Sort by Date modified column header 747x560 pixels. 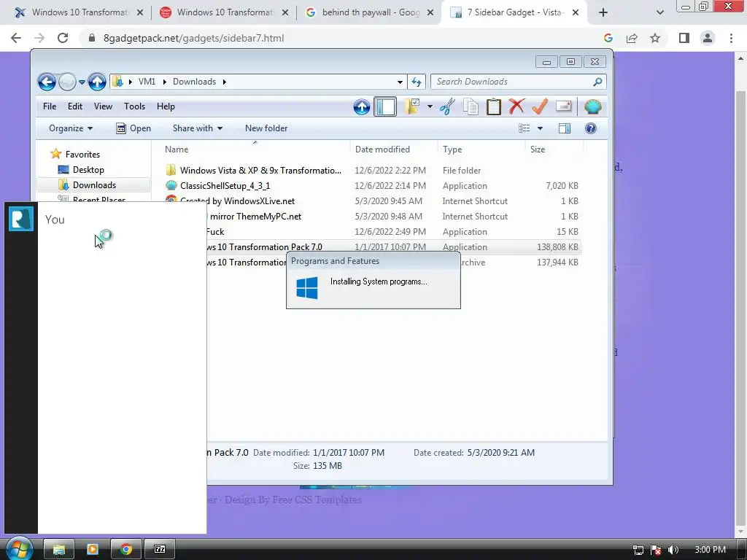(x=393, y=149)
